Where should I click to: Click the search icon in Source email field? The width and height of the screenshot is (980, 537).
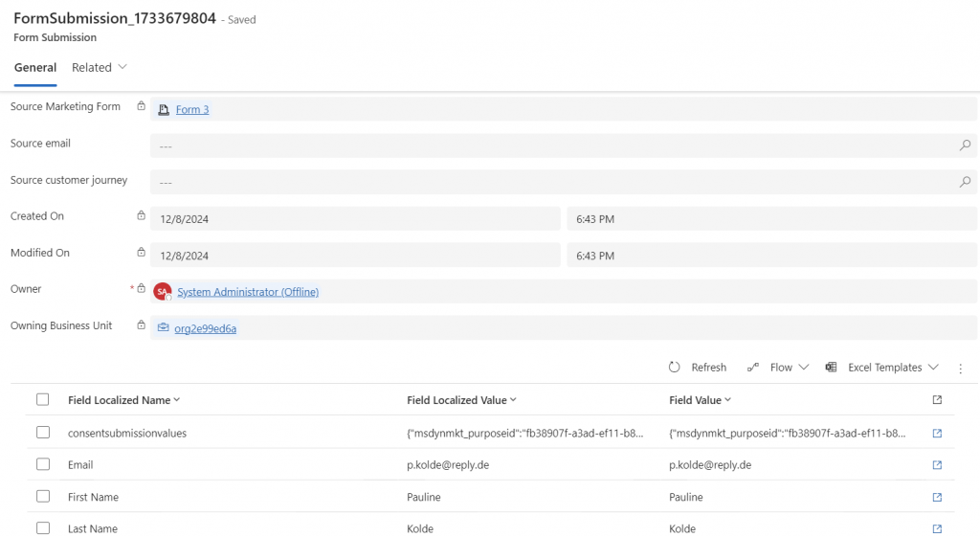(x=965, y=145)
